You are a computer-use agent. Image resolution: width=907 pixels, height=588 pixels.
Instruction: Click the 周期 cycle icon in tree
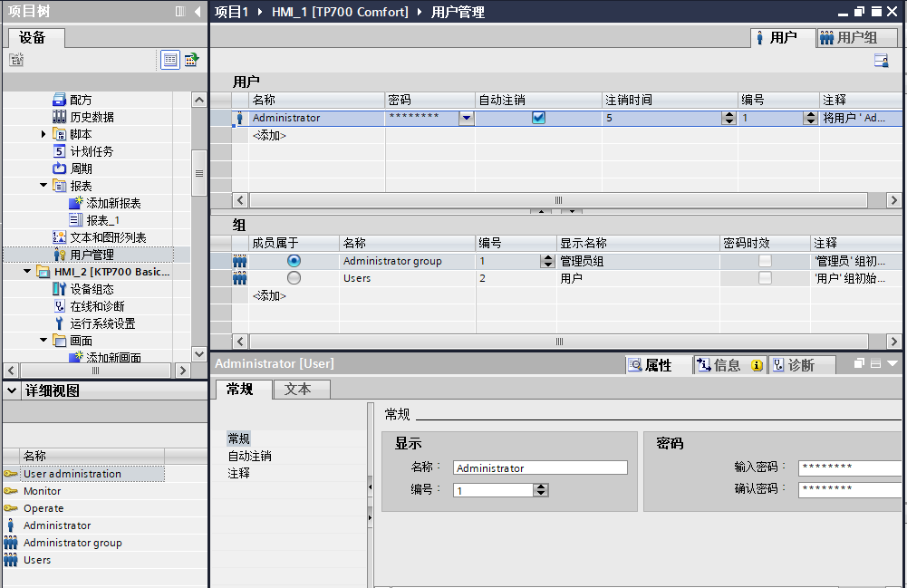pyautogui.click(x=59, y=169)
